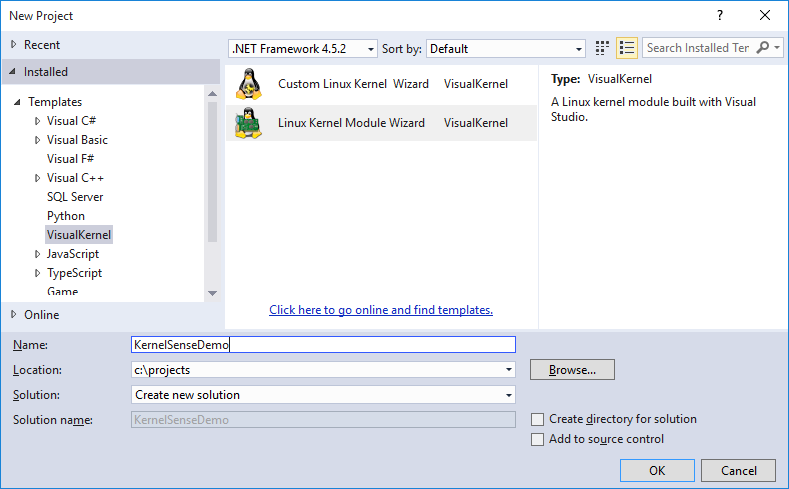Click the help question mark button
The image size is (789, 489).
click(720, 15)
